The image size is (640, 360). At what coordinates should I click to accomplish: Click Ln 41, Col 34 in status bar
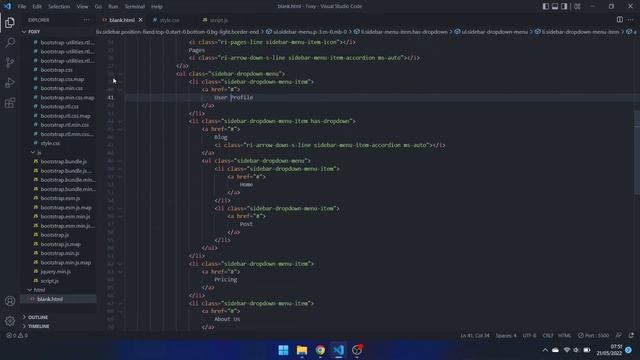475,336
